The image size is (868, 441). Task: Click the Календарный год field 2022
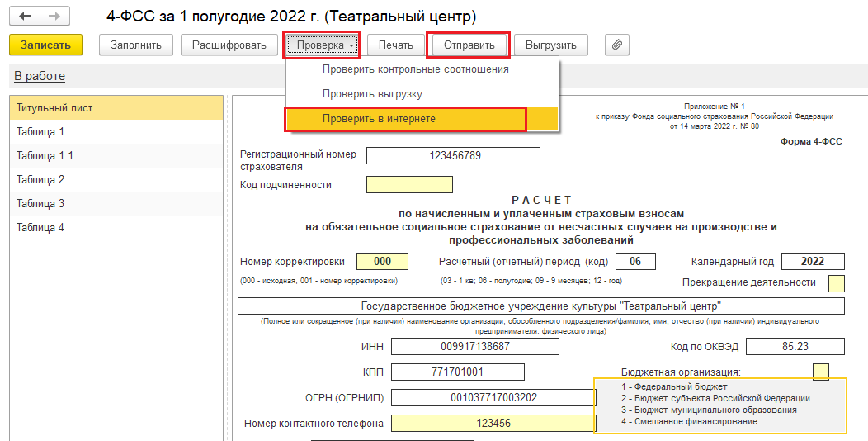click(x=813, y=261)
